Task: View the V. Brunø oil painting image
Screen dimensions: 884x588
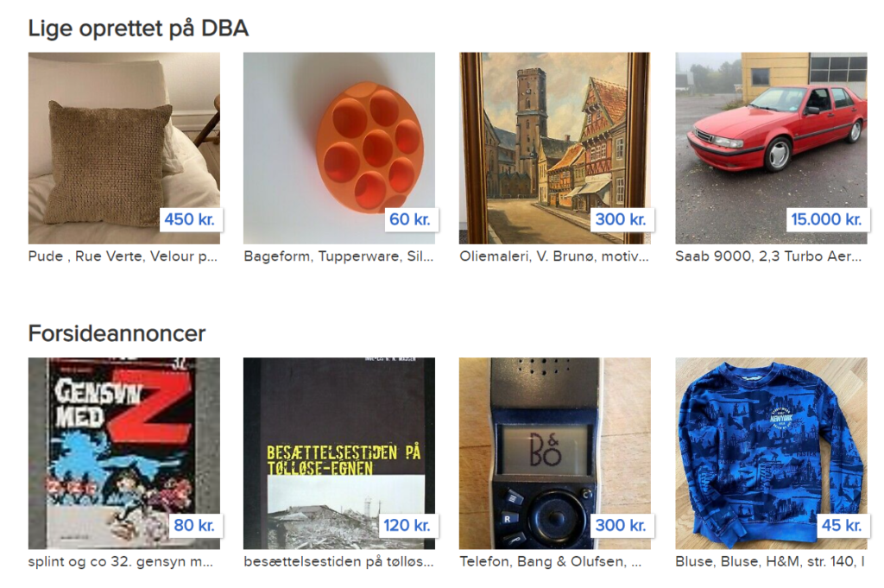Action: pos(555,149)
